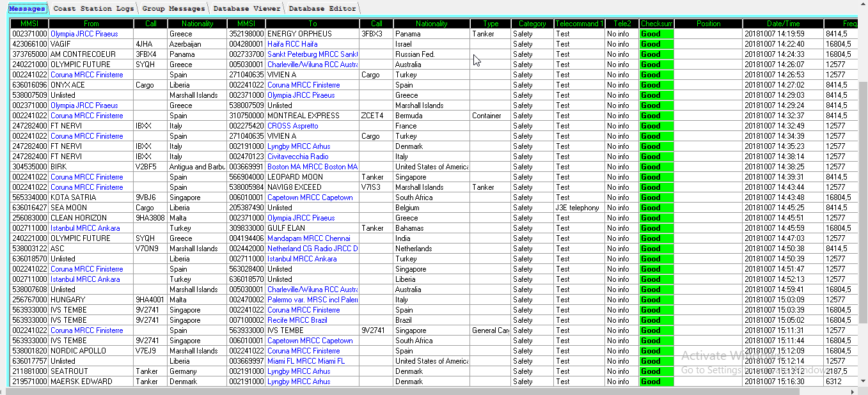Open the Boston MA MRCC link

[312, 167]
